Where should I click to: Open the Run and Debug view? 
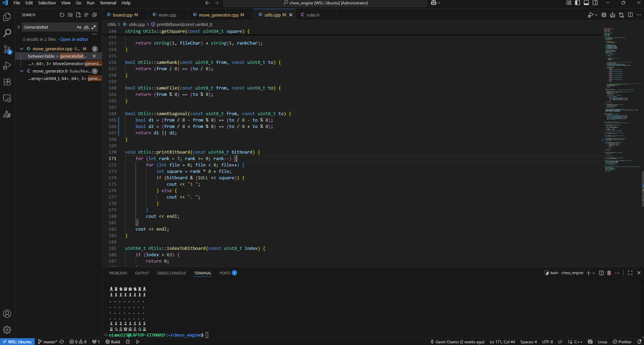point(7,66)
